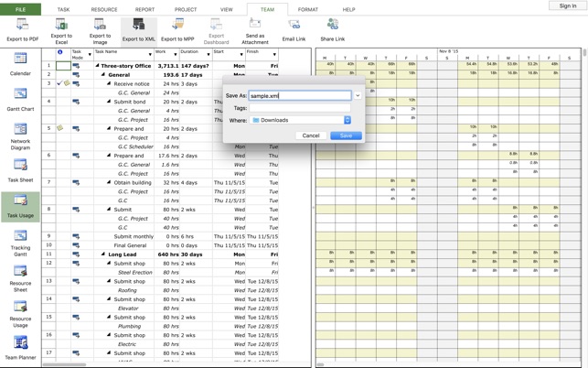Screen dimensions: 588x368
Task: Click the Export to XML icon
Action: tap(138, 25)
